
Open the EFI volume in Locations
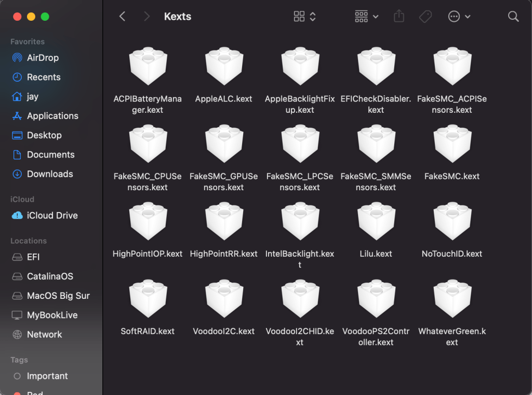(x=33, y=257)
